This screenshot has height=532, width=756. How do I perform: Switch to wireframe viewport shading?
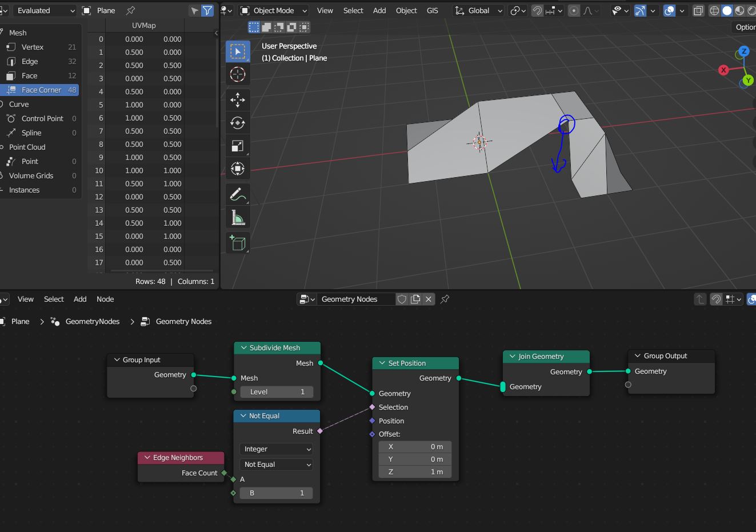pos(714,10)
